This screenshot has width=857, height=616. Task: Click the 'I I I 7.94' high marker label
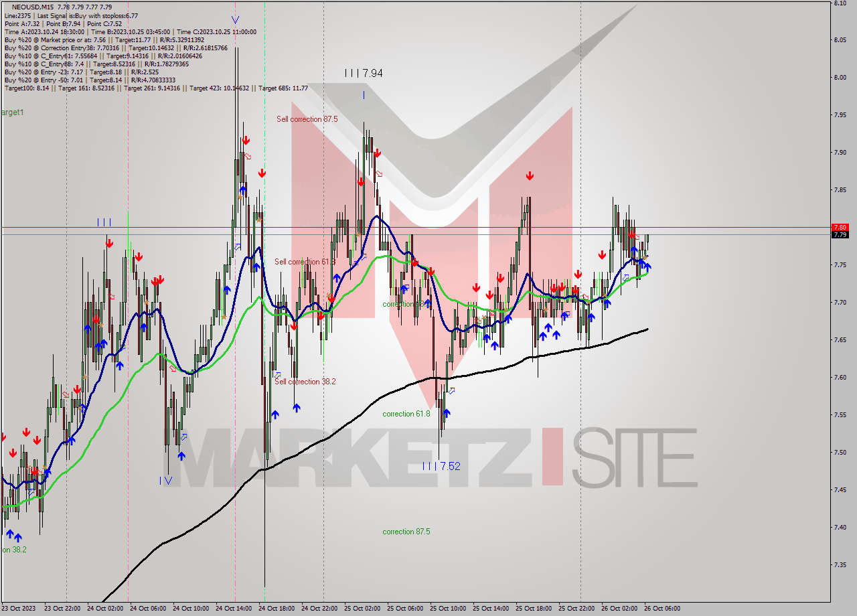[364, 74]
